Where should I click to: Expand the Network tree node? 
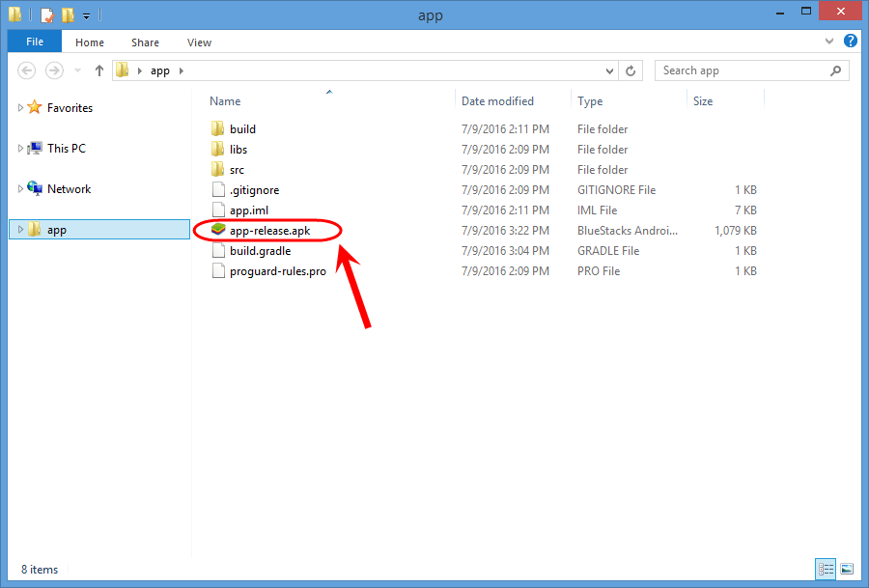20,188
